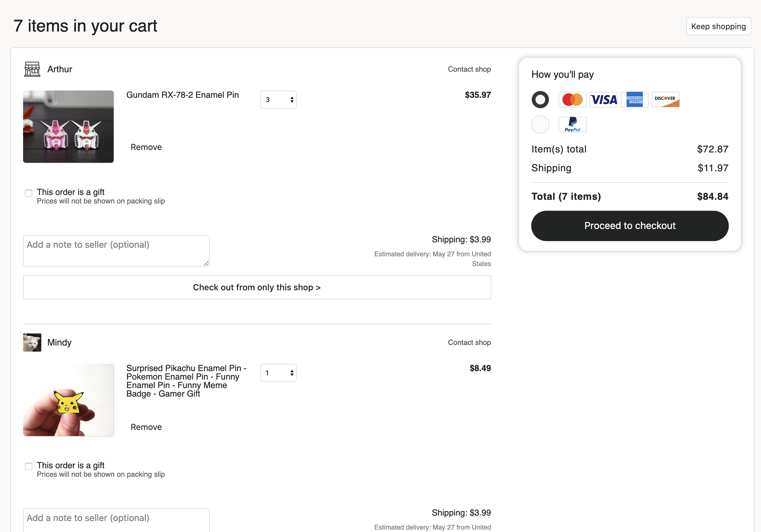The image size is (761, 532).
Task: Open the Mindy shop name
Action: coord(59,342)
